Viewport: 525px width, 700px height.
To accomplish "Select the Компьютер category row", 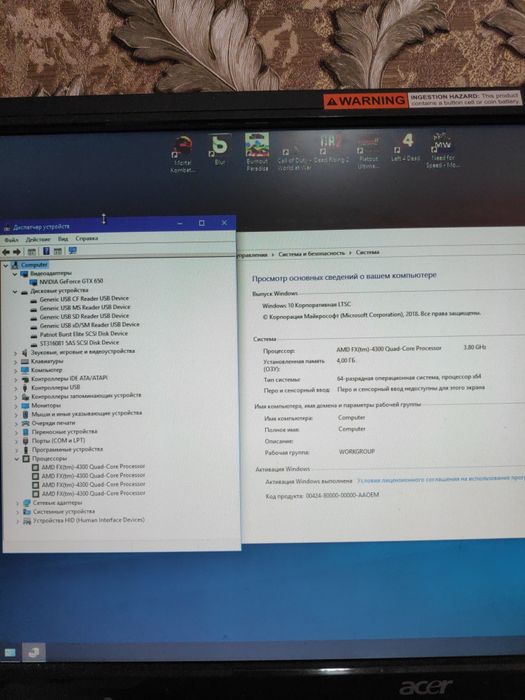I will pos(46,370).
